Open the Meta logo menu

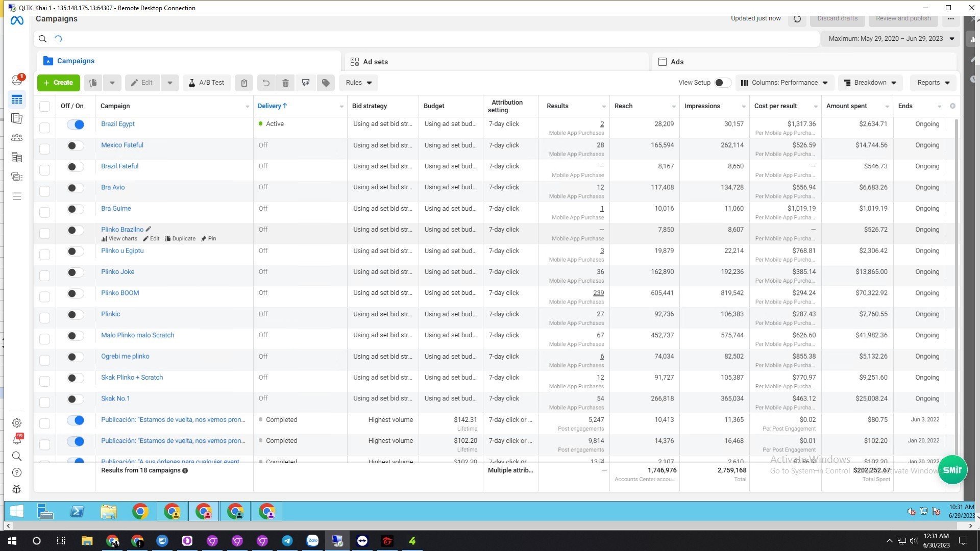coord(17,21)
